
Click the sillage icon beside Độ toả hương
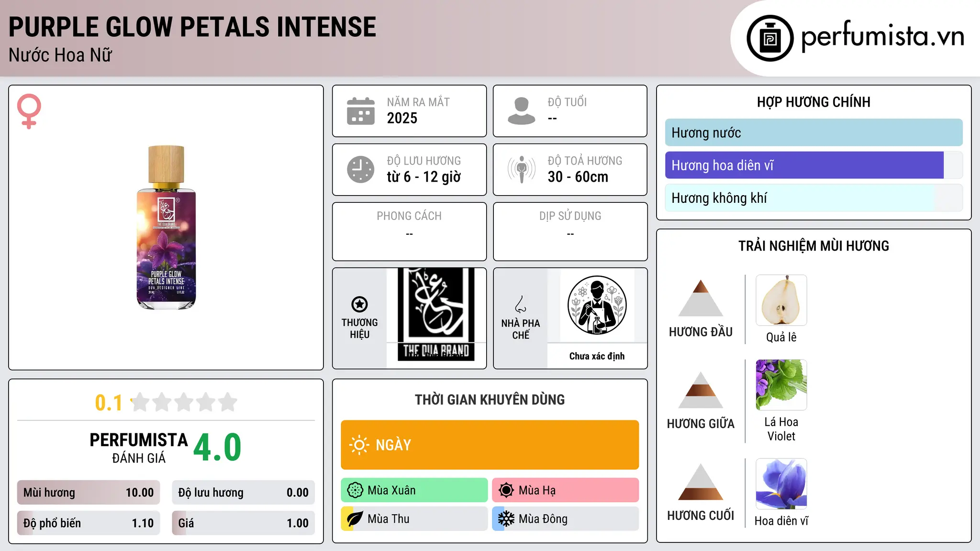[x=522, y=169]
